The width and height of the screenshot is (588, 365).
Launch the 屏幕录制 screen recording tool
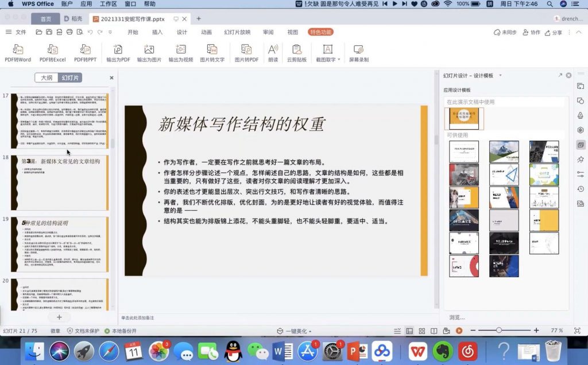pos(358,50)
